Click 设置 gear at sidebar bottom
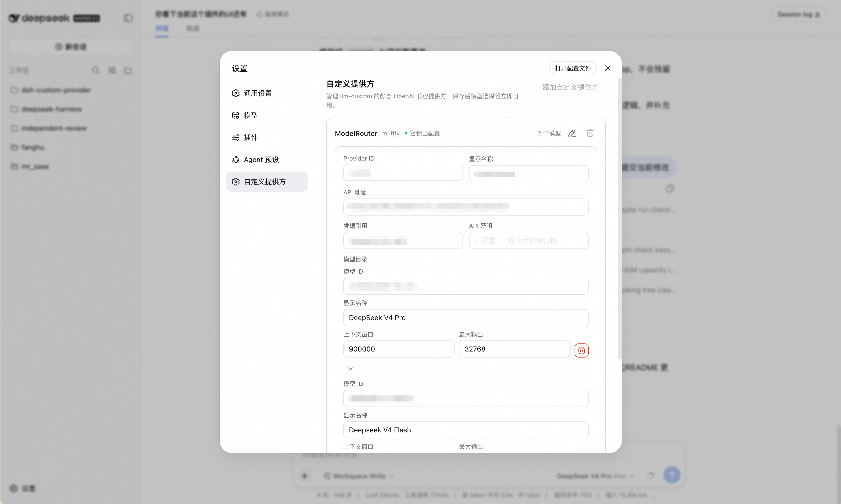Screen dimensions: 841x504 coord(22,488)
